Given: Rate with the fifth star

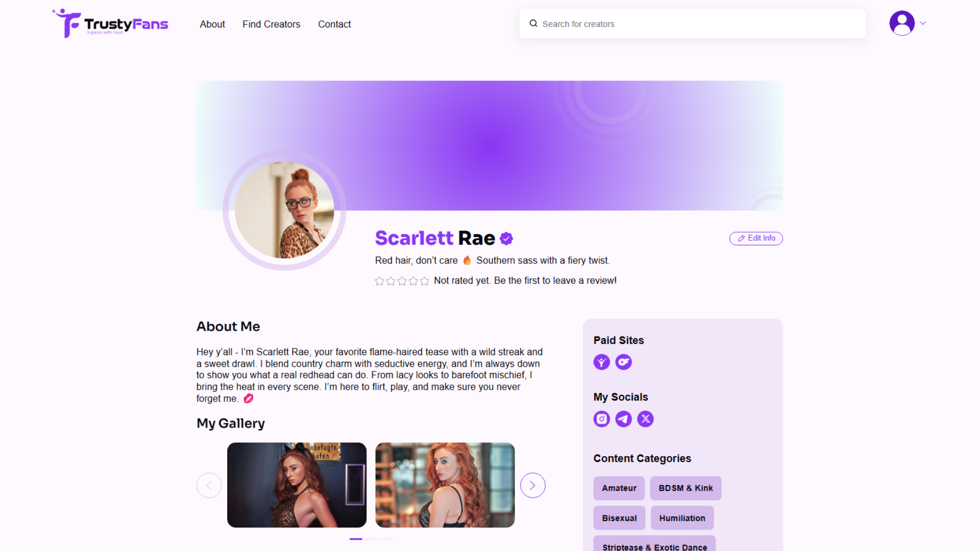Looking at the screenshot, I should [x=424, y=281].
